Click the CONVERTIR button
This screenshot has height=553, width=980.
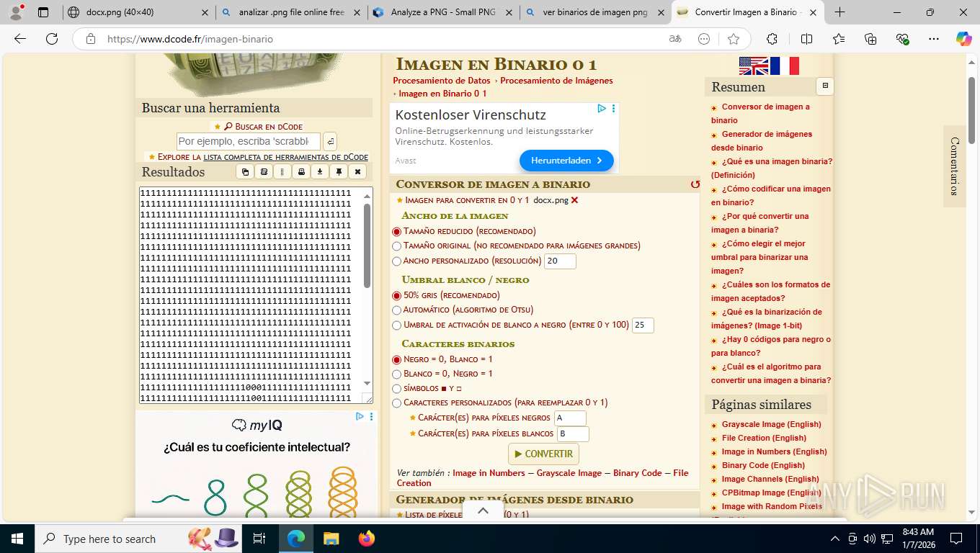click(543, 454)
